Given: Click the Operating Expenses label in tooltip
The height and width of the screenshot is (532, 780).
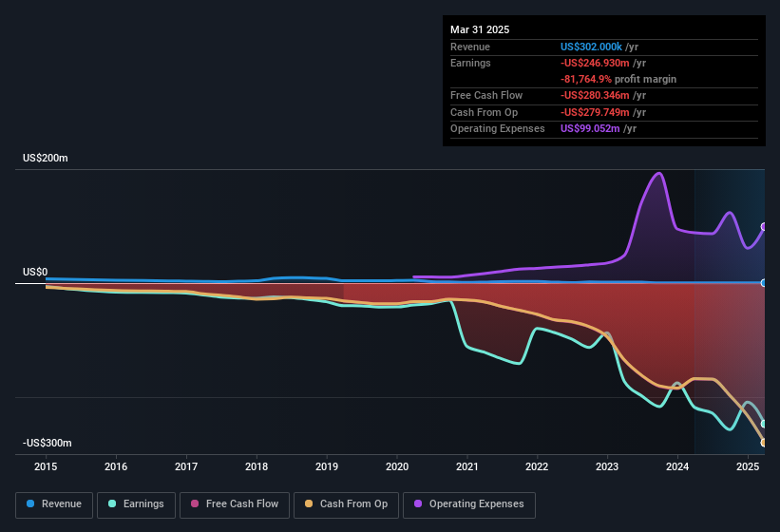Looking at the screenshot, I should 498,129.
